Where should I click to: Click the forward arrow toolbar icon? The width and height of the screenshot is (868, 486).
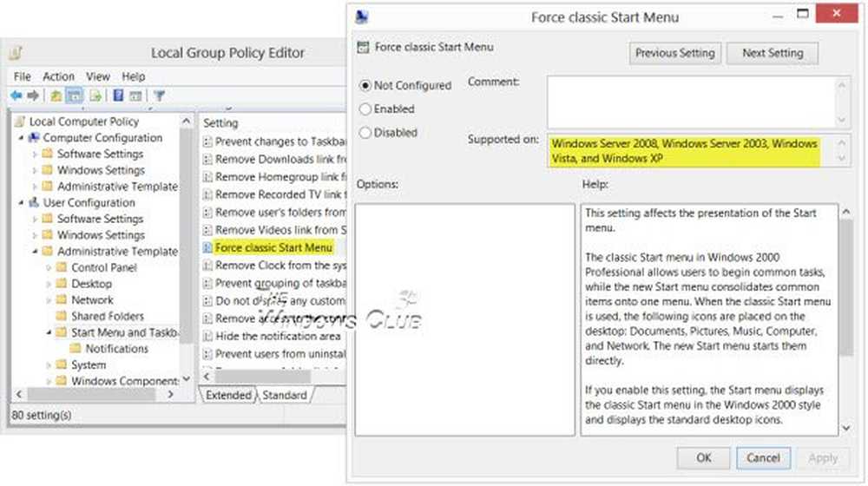pyautogui.click(x=33, y=95)
